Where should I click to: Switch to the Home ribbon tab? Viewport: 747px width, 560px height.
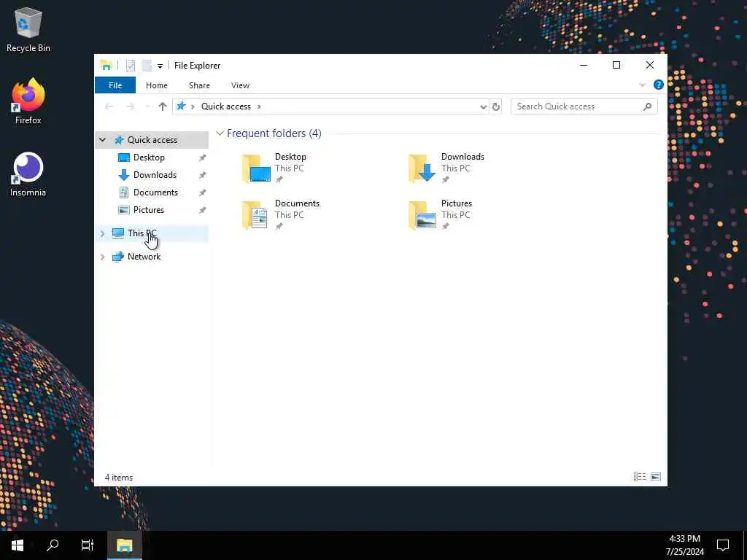(157, 85)
